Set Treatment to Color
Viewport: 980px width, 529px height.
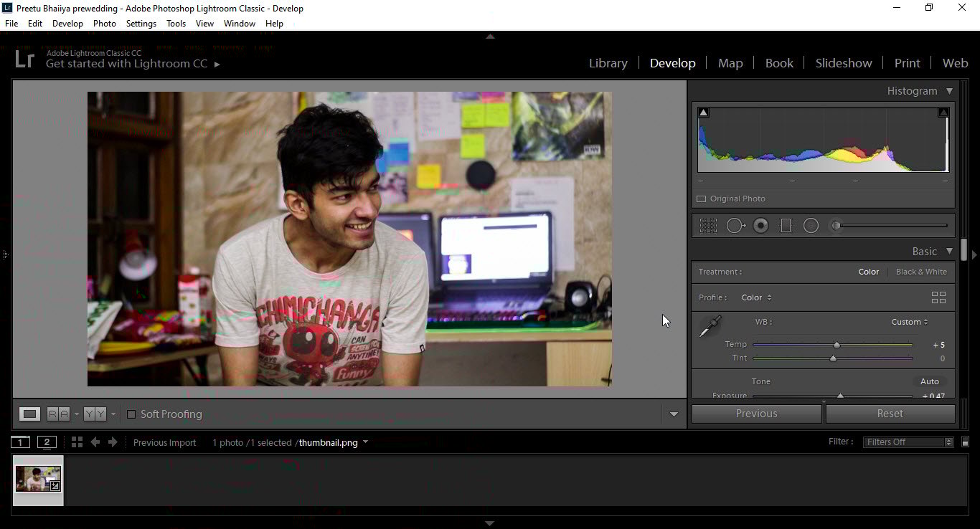(869, 272)
